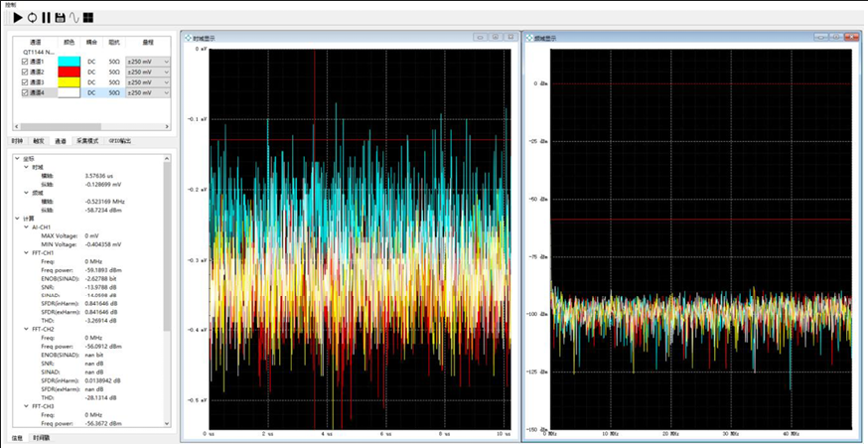The width and height of the screenshot is (868, 448).
Task: Pause acquisition with the pause icon
Action: 46,18
